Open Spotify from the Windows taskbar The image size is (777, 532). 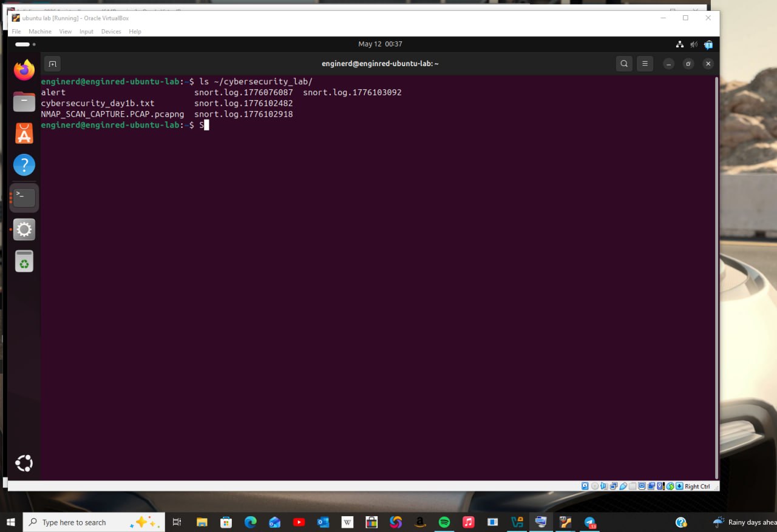[444, 522]
